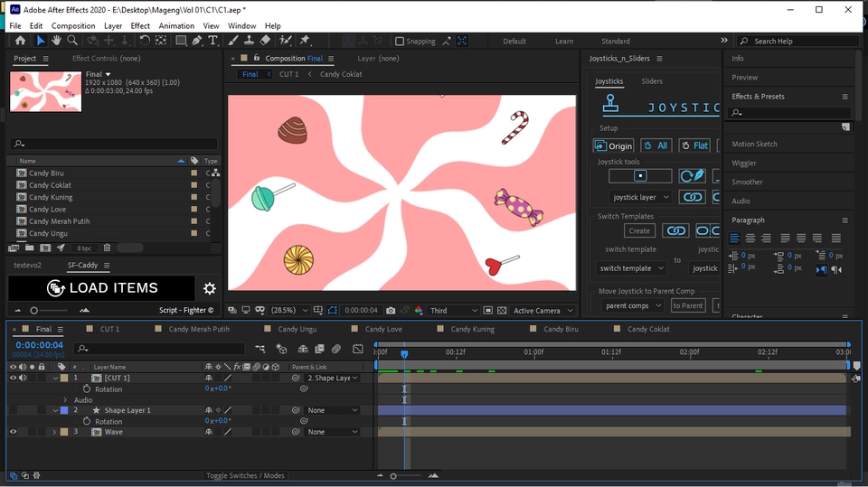Viewport: 868px width, 487px height.
Task: Select the Hand tool
Action: click(56, 41)
